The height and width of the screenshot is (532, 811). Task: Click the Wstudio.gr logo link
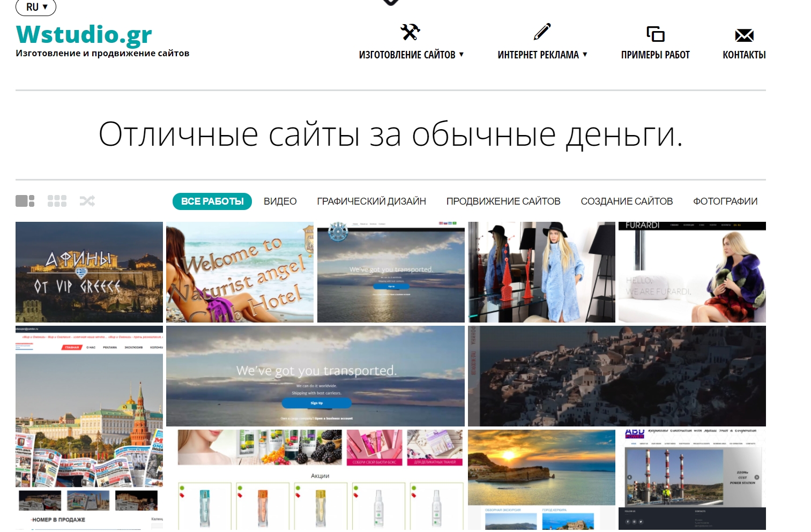tap(84, 35)
